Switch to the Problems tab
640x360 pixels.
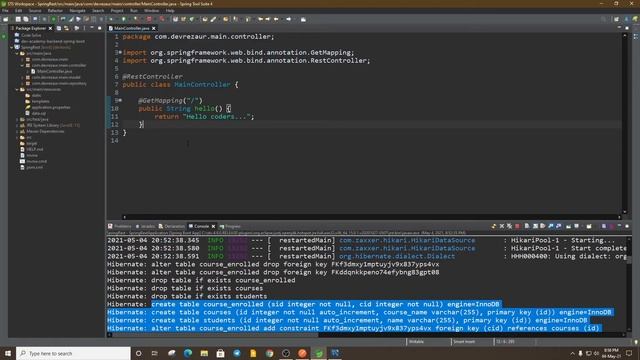[x=120, y=226]
